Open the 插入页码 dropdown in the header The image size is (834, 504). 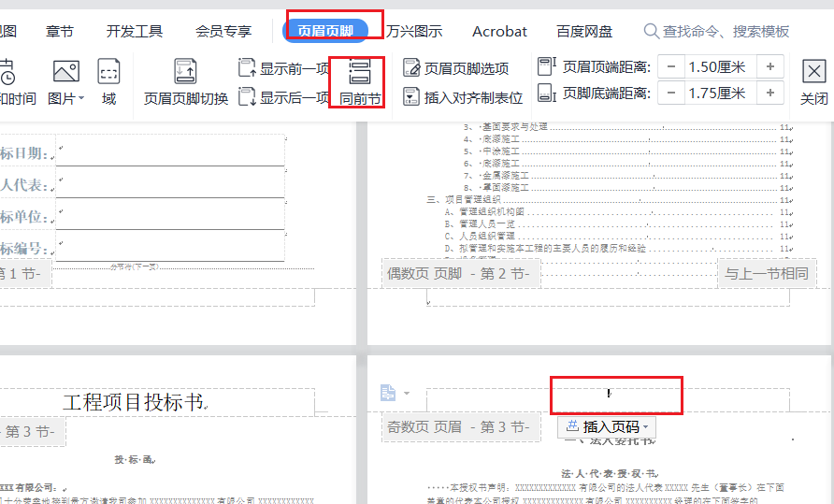coord(606,426)
